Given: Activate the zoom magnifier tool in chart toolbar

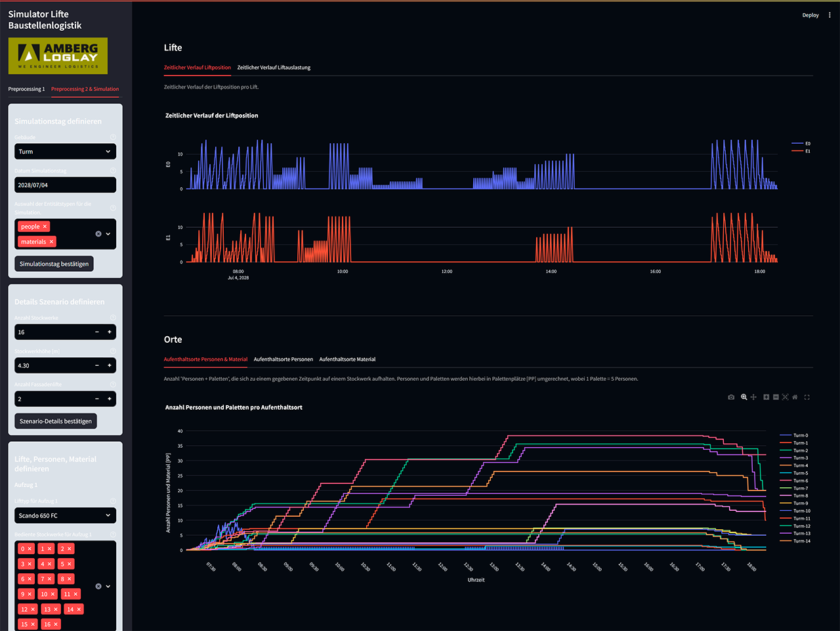Looking at the screenshot, I should pyautogui.click(x=744, y=397).
